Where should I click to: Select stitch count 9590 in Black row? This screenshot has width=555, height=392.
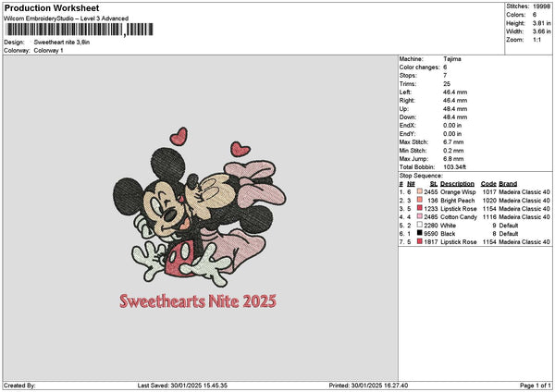[x=431, y=234]
